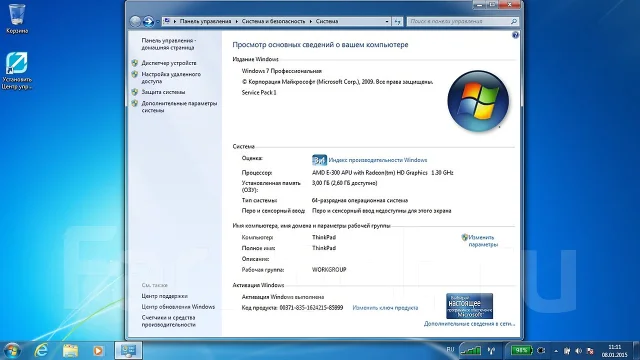Select the Service Pack 1 text
The width and height of the screenshot is (640, 360).
pyautogui.click(x=259, y=93)
